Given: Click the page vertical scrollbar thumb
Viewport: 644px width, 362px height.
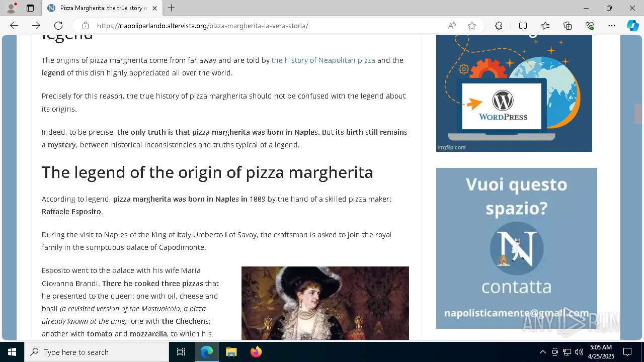Looking at the screenshot, I should pos(638,114).
